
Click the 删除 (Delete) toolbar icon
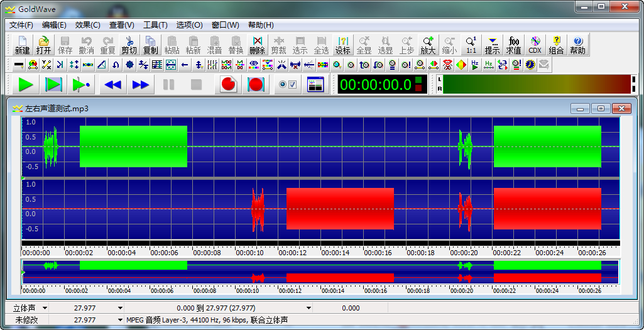coord(257,45)
